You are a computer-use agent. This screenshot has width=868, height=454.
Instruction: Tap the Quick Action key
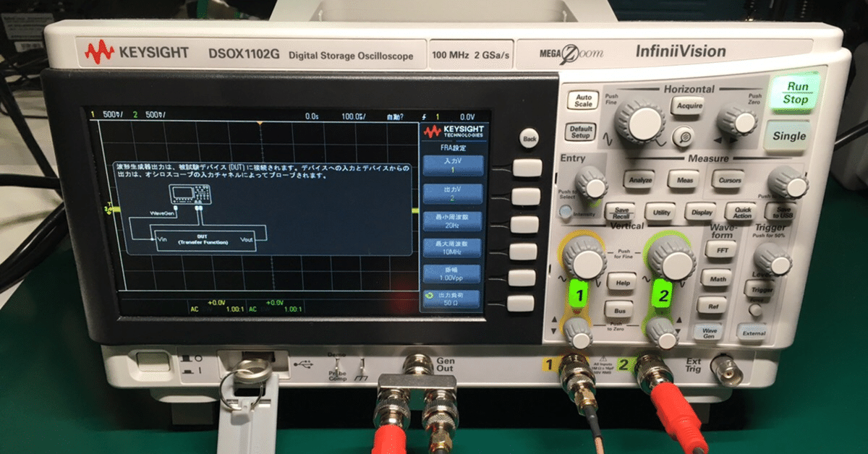pos(741,212)
